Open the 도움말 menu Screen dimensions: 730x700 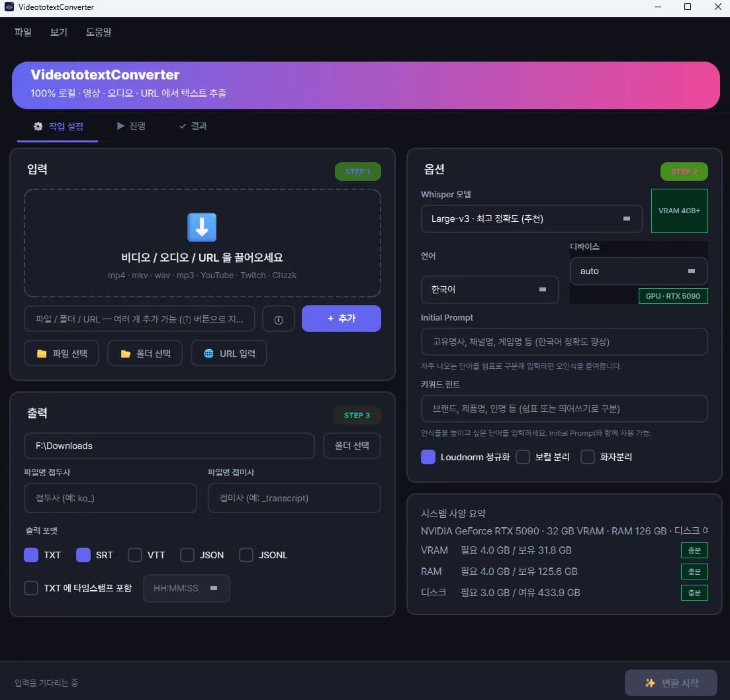coord(99,32)
